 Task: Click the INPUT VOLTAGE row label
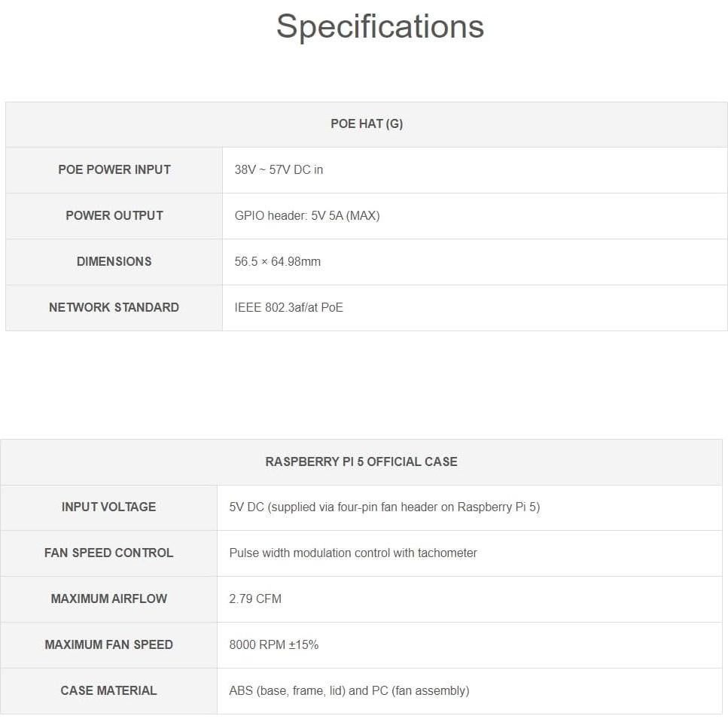tap(109, 507)
